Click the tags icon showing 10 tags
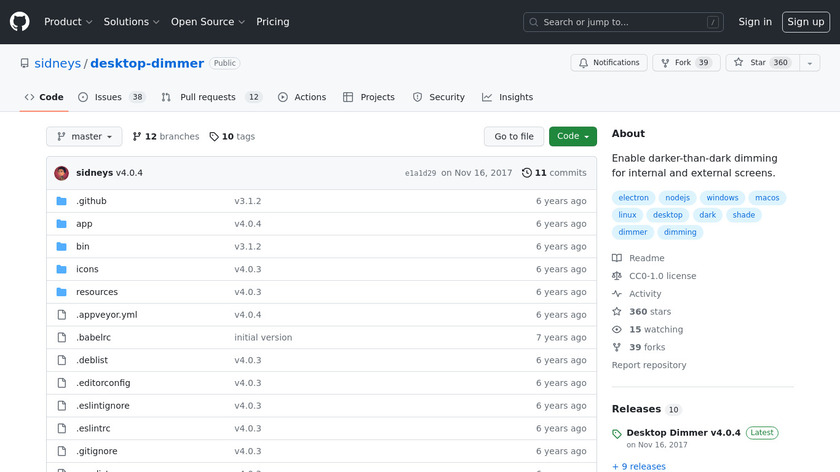Viewport: 840px width, 472px height. 214,137
